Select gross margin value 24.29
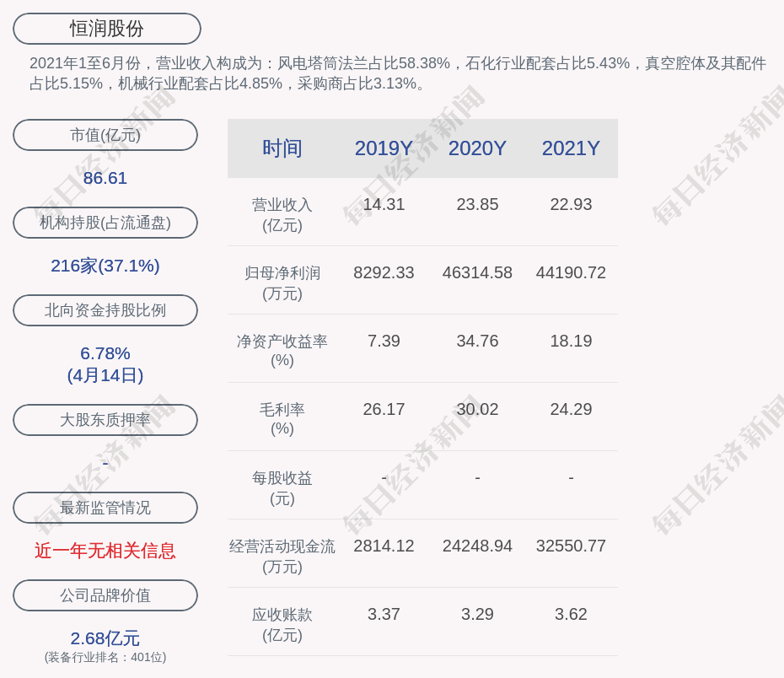This screenshot has height=678, width=784. click(571, 410)
